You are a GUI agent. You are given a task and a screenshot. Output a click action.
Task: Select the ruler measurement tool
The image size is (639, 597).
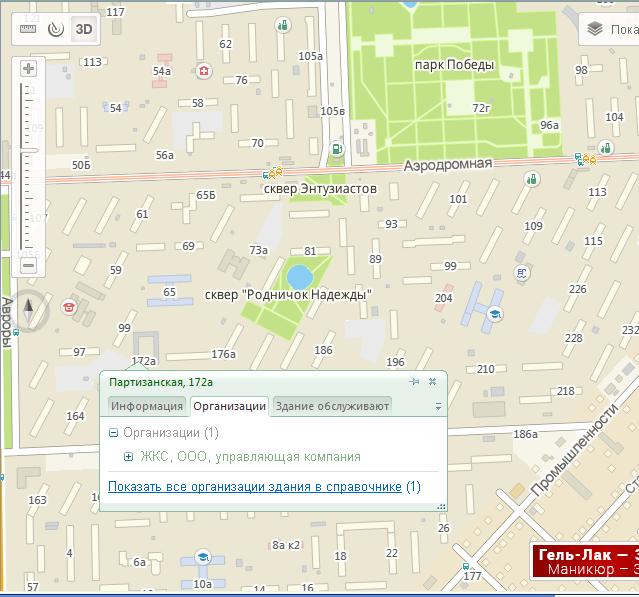coord(27,28)
